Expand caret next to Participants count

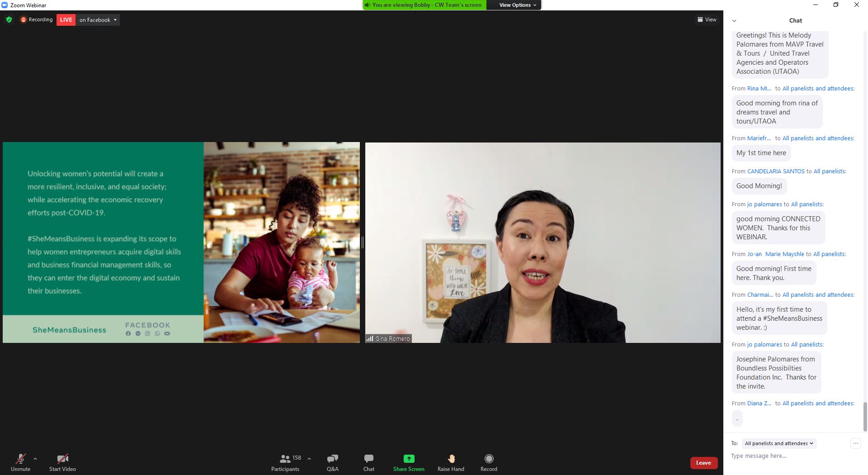pyautogui.click(x=309, y=459)
